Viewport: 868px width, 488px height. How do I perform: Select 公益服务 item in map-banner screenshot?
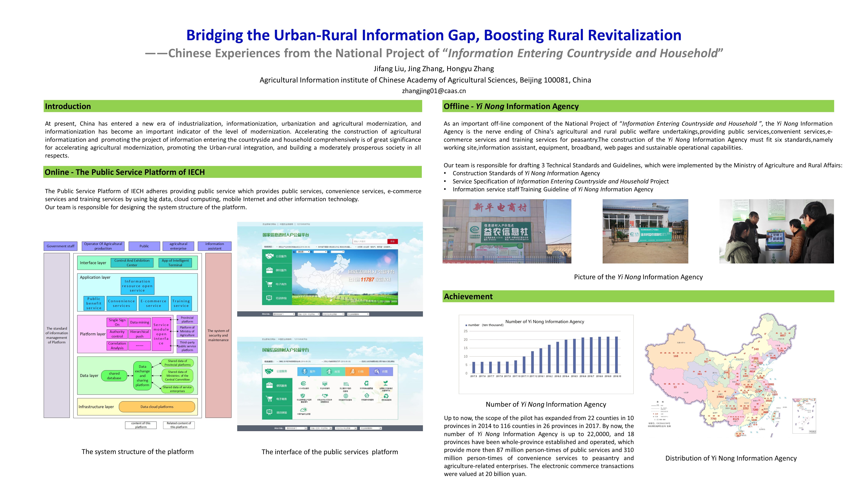[x=277, y=256]
